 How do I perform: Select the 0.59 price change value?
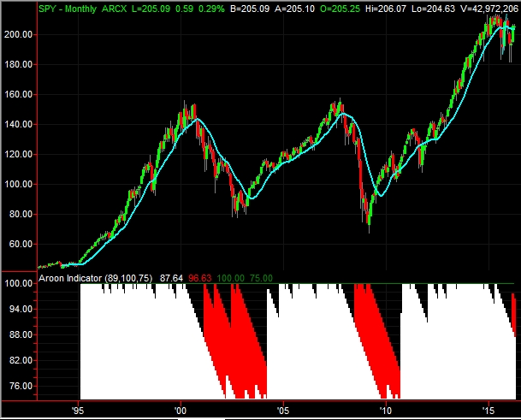pyautogui.click(x=184, y=9)
